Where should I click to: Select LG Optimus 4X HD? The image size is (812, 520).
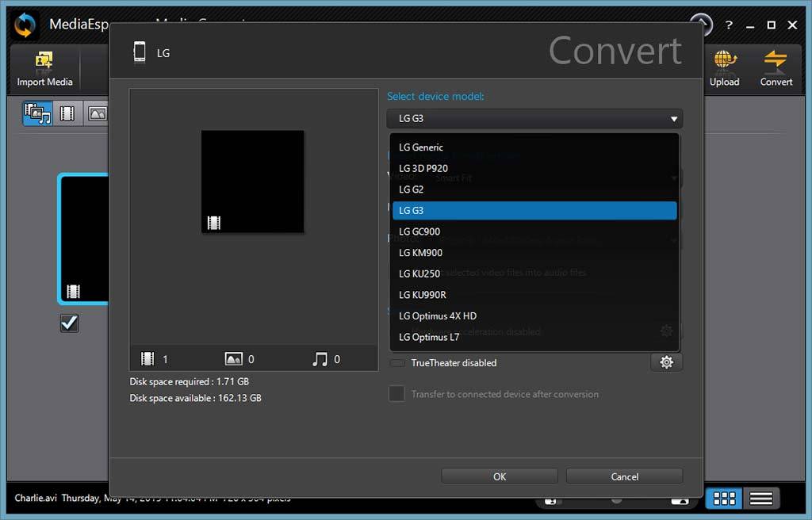pyautogui.click(x=534, y=316)
